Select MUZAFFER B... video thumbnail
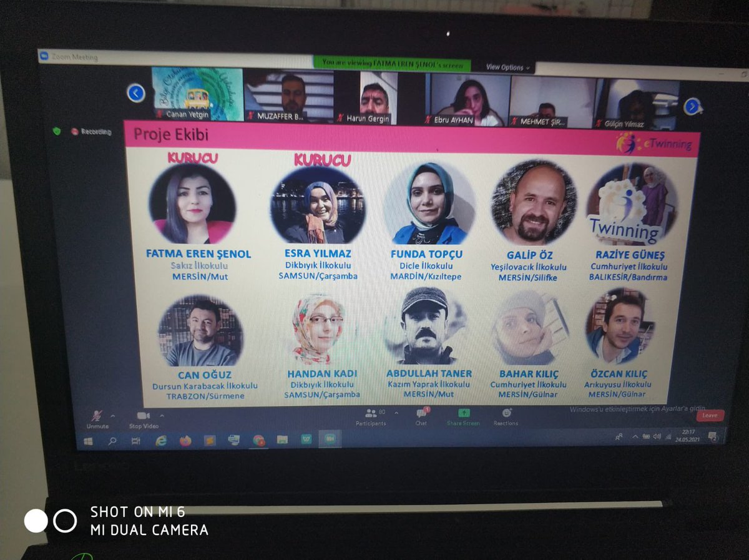Viewport: 749px width, 560px height. [290, 96]
